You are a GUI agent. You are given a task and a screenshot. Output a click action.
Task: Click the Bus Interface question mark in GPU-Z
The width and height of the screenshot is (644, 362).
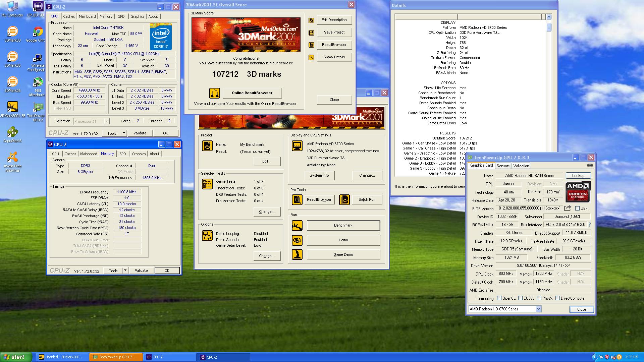pyautogui.click(x=589, y=225)
